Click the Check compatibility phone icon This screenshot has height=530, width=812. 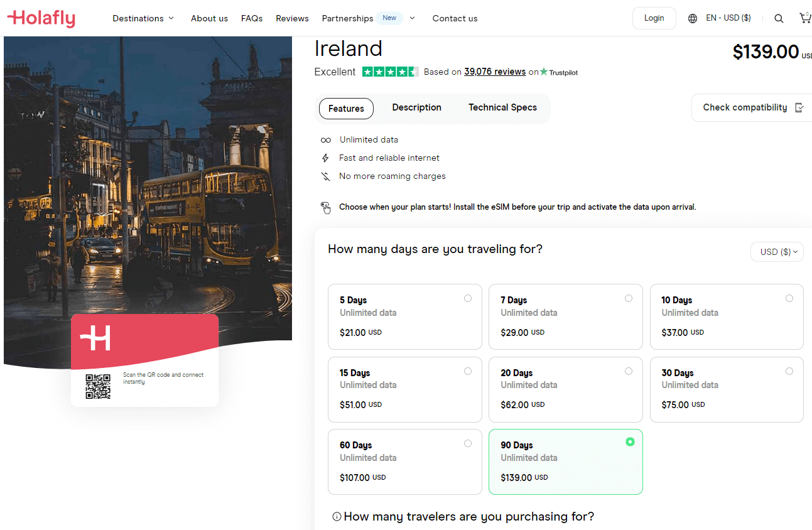pos(799,107)
